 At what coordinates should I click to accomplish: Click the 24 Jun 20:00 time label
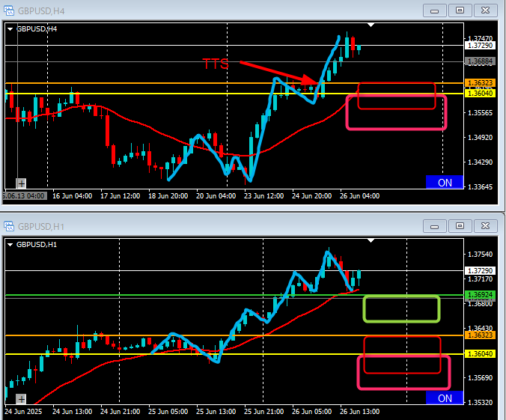coord(311,196)
